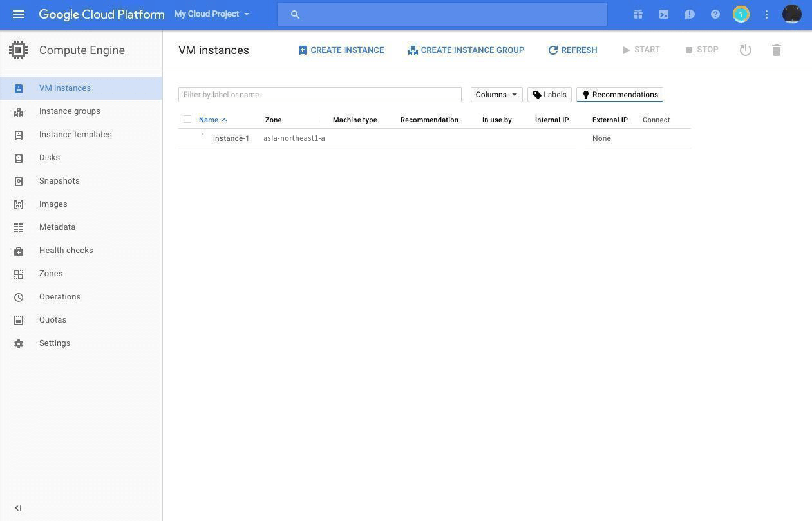Click the Instance groups sidebar icon
Viewport: 812px width, 521px height.
point(19,112)
